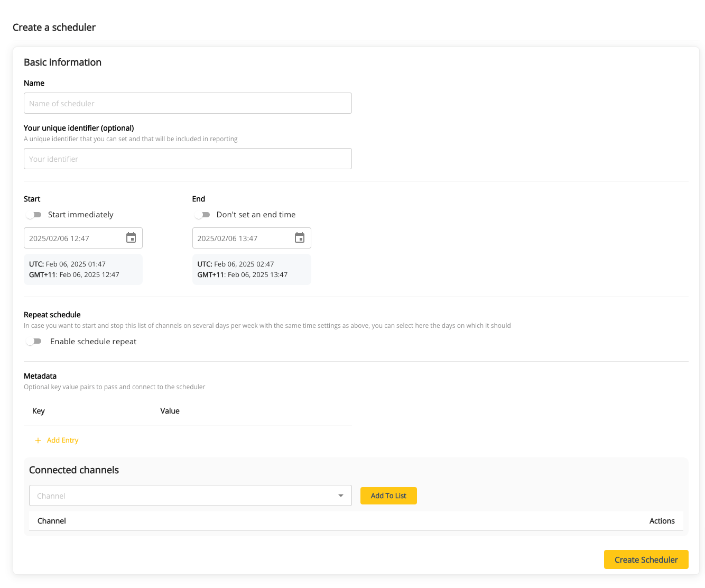Image resolution: width=705 pixels, height=588 pixels.
Task: Open the Start date calendar picker icon
Action: click(x=131, y=238)
